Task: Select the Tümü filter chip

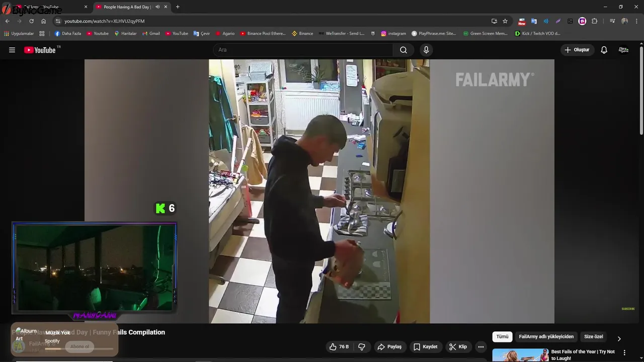Action: (503, 337)
